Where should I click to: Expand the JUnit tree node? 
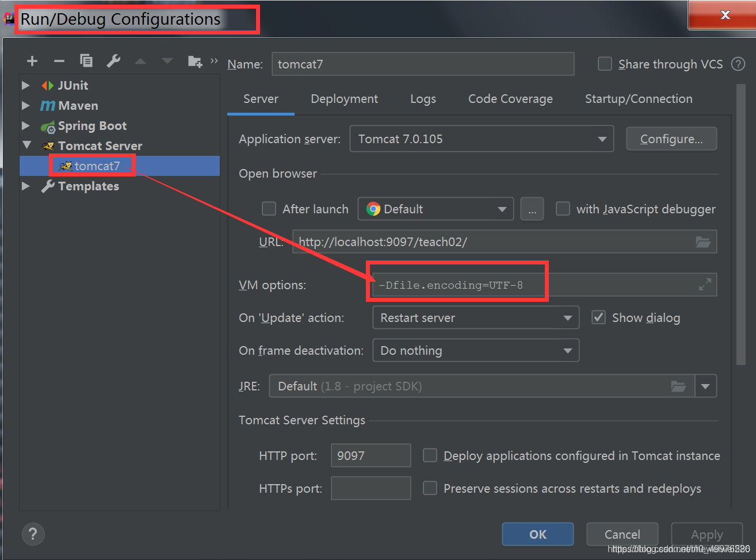(x=26, y=85)
